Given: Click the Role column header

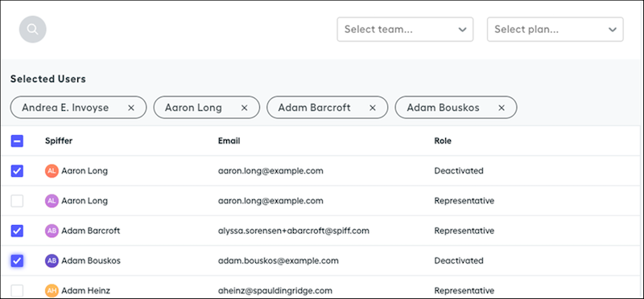Looking at the screenshot, I should [x=443, y=141].
